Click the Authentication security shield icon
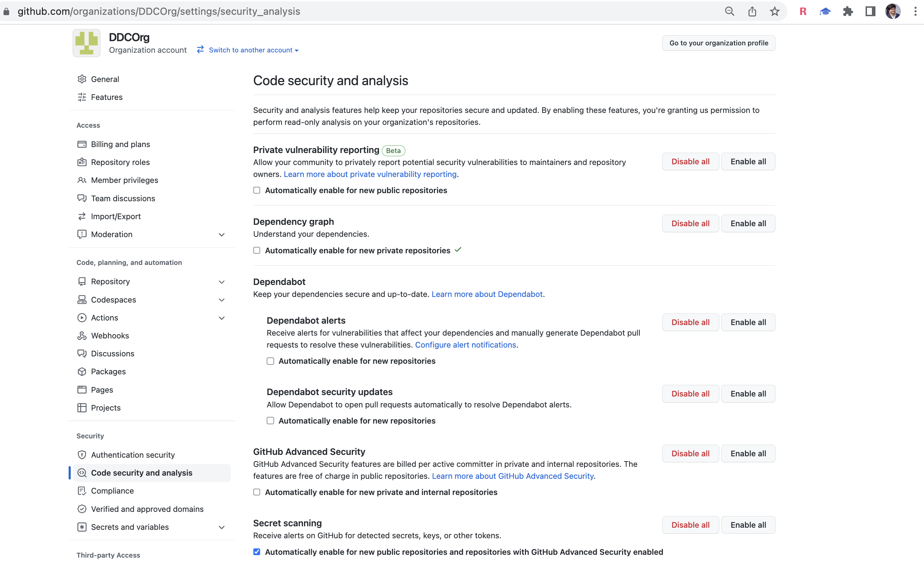Image resolution: width=924 pixels, height=565 pixels. (x=82, y=455)
